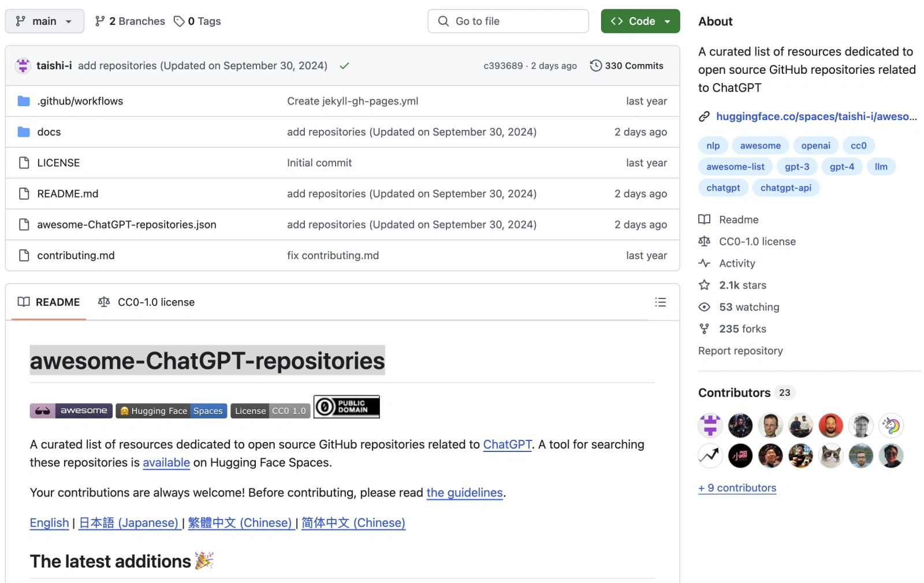This screenshot has width=924, height=583.
Task: Click the Go to file search field
Action: pyautogui.click(x=508, y=21)
